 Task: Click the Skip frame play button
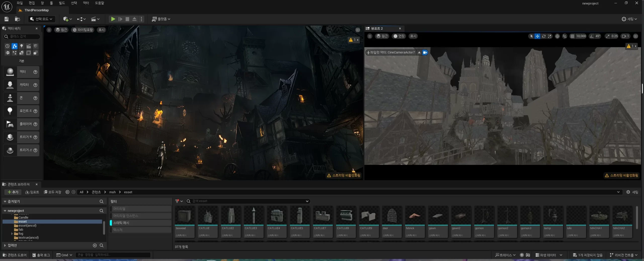pos(120,19)
